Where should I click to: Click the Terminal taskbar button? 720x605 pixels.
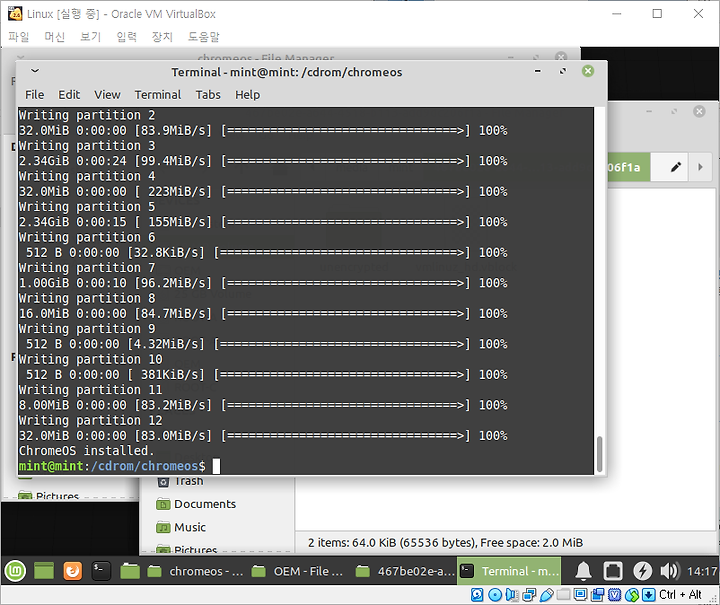tap(509, 571)
